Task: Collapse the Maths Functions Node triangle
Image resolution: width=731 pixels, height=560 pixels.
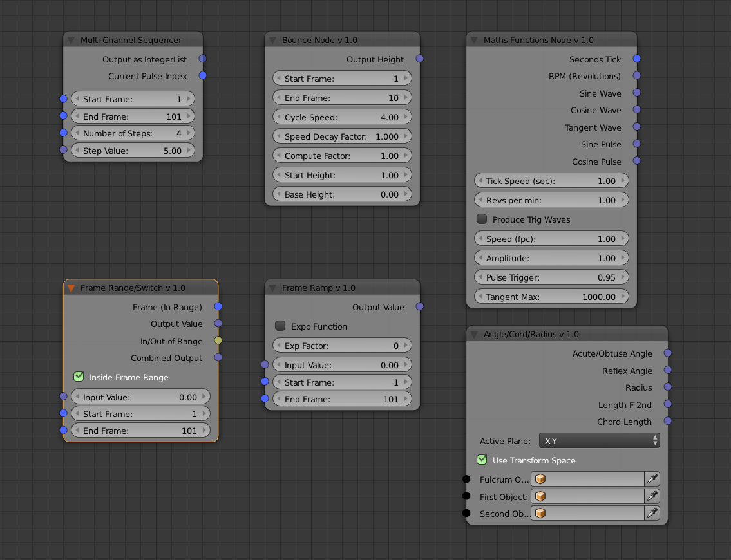Action: 474,41
